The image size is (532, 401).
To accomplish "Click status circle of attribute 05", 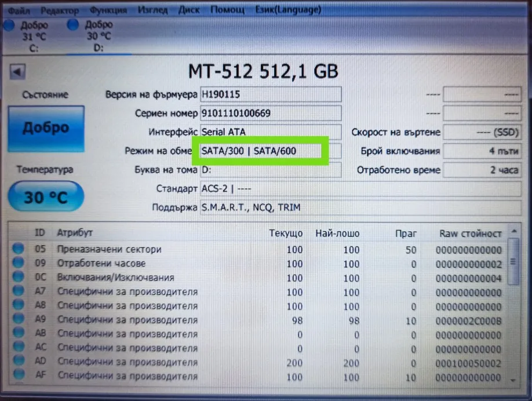I will pos(19,249).
